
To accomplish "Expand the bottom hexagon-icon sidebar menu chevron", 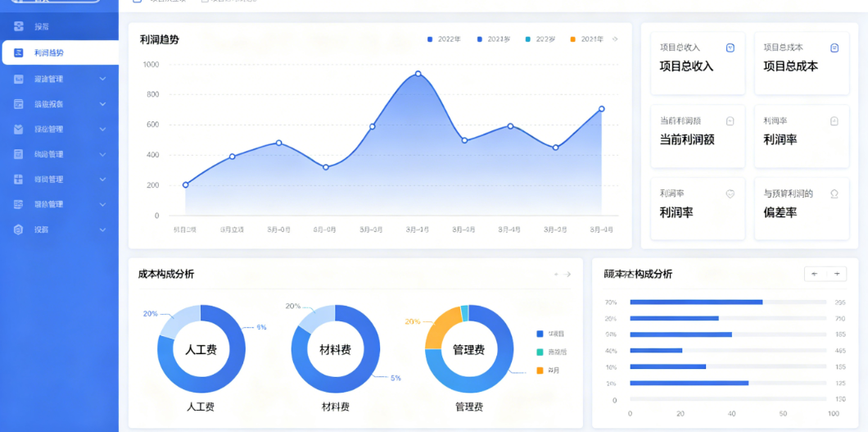I will [102, 230].
